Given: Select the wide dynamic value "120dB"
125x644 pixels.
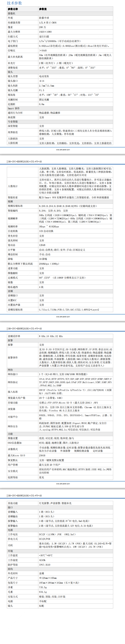Looking at the screenshot, I should click(x=42, y=245).
